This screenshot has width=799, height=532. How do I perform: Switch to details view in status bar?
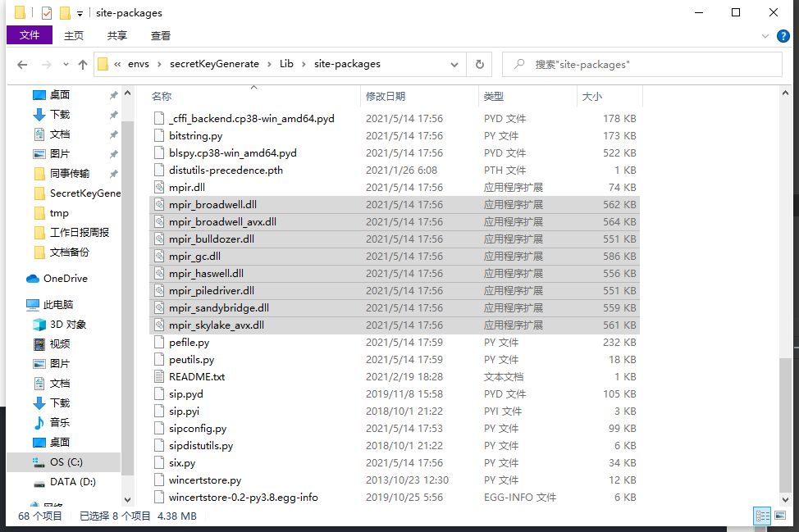pos(762,516)
